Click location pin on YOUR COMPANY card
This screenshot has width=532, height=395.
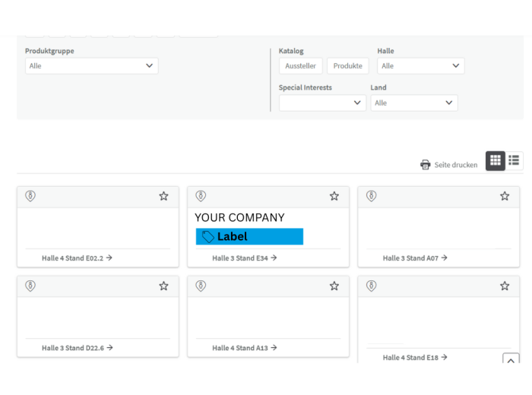pos(201,196)
